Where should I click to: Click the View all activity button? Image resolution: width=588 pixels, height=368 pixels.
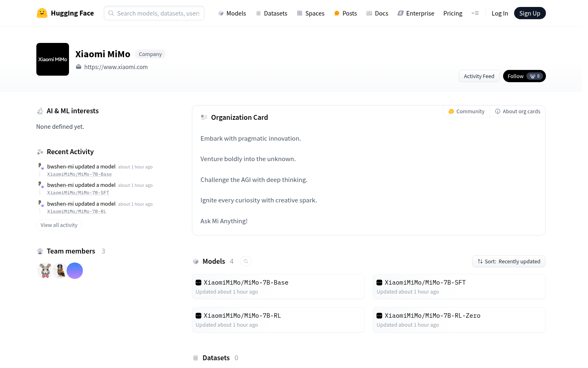[59, 225]
